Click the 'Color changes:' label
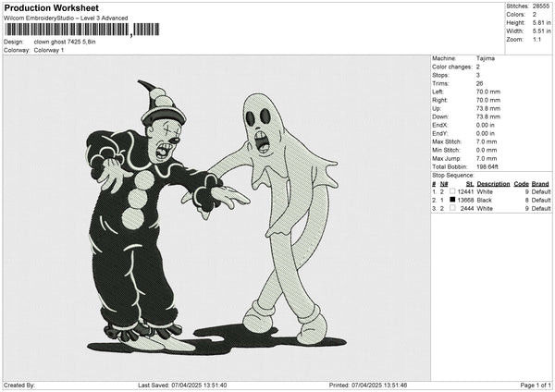 pos(452,67)
